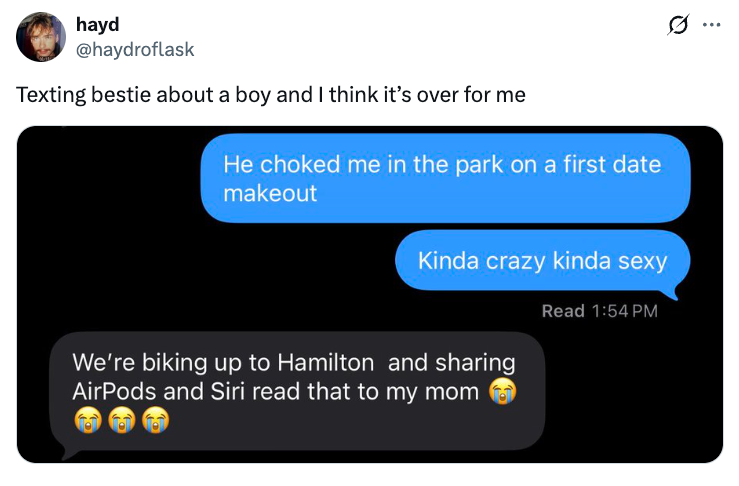Click the middle crying emoji on the last line
Screen dimensions: 739x486
pyautogui.click(x=122, y=420)
